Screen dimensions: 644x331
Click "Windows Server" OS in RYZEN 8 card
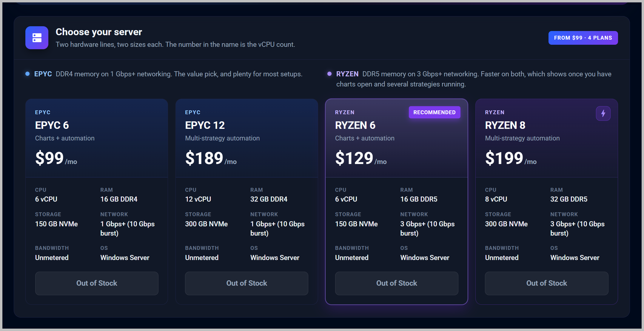pos(575,258)
